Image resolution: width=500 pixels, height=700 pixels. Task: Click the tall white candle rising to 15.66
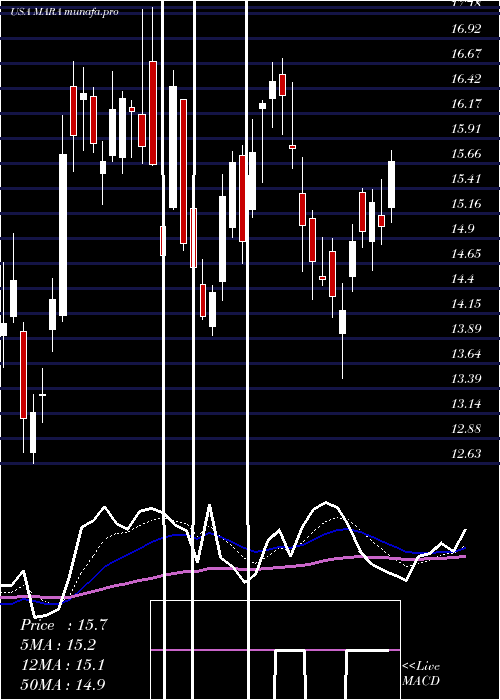pyautogui.click(x=63, y=235)
